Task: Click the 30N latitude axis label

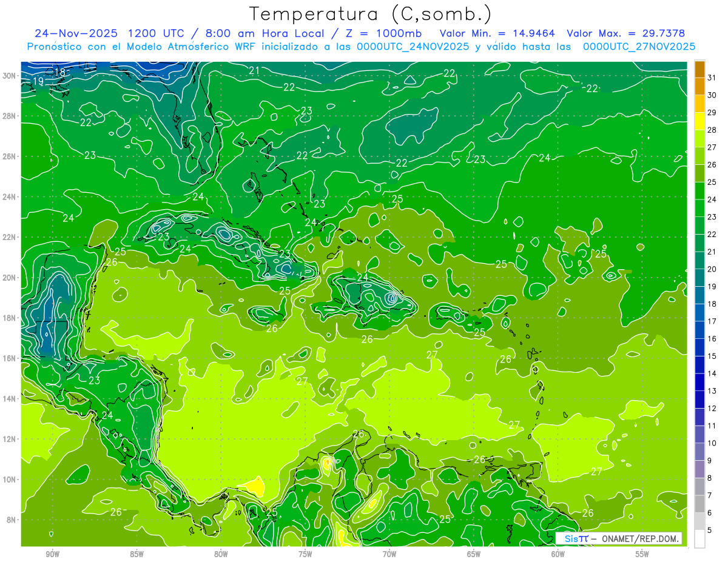Action: point(10,76)
